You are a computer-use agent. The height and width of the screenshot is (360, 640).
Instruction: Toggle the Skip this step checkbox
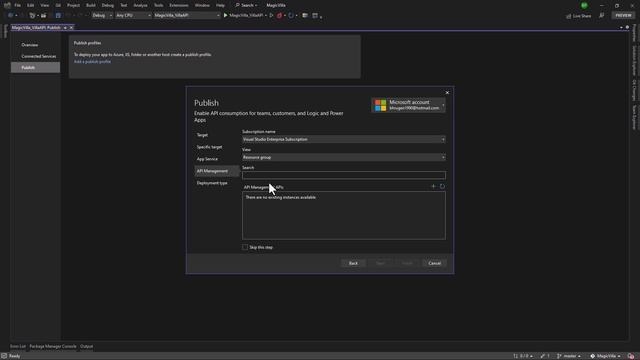245,247
